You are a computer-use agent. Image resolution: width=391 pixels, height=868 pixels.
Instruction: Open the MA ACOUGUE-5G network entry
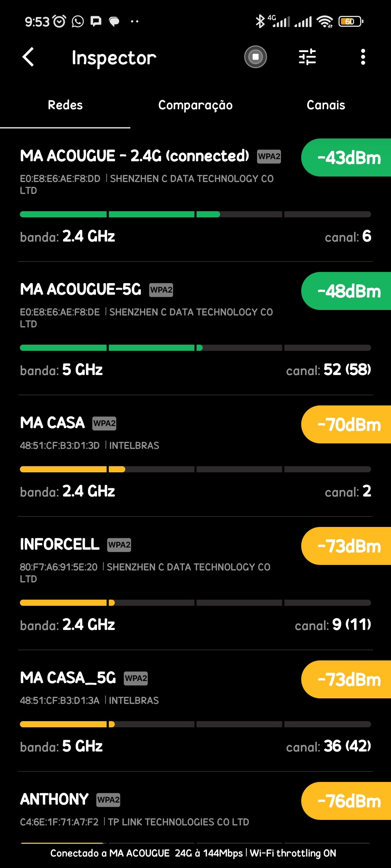81,289
